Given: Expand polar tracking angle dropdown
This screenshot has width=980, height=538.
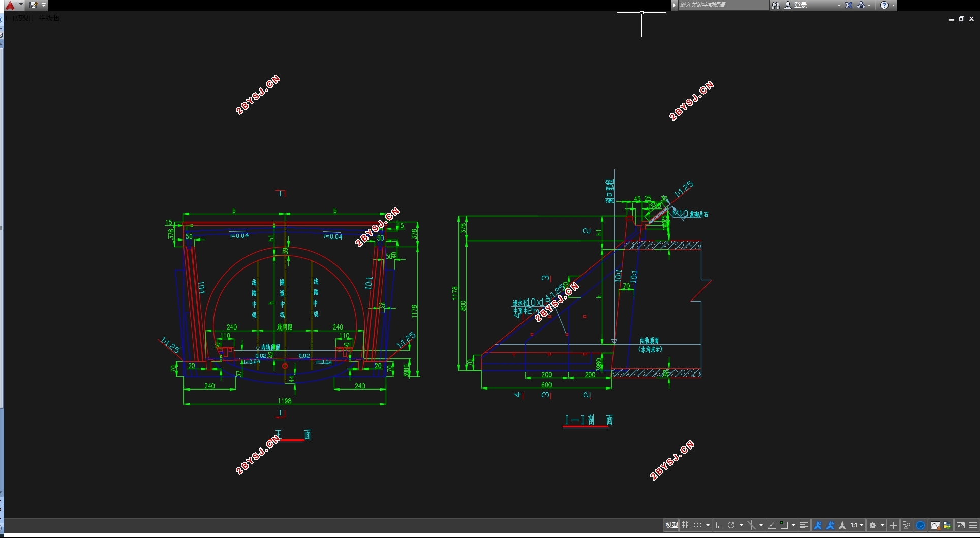Looking at the screenshot, I should [x=742, y=525].
